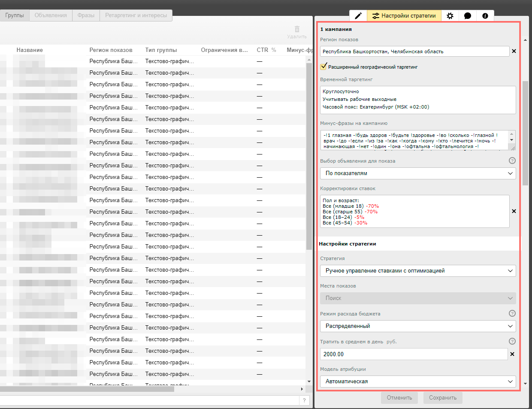Click the Отменить button
The width and height of the screenshot is (532, 409).
click(399, 398)
